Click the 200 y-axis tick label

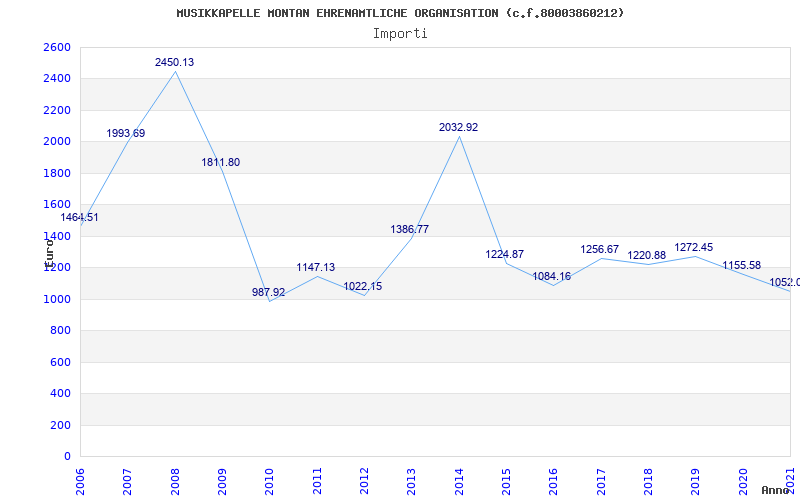point(60,425)
